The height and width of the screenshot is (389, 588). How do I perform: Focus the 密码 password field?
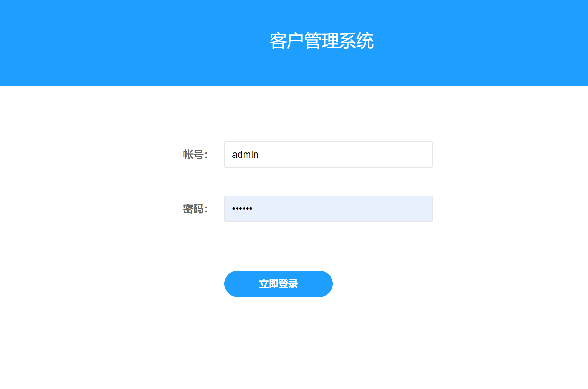pyautogui.click(x=328, y=209)
